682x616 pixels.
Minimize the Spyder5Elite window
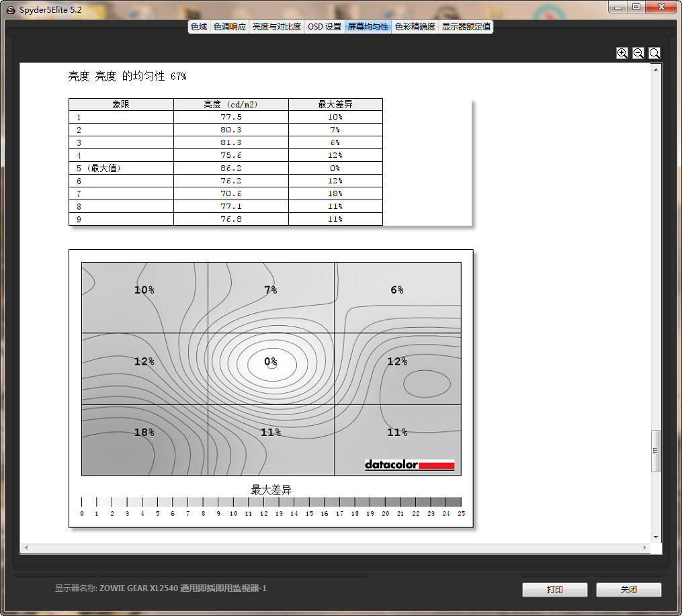tap(620, 6)
